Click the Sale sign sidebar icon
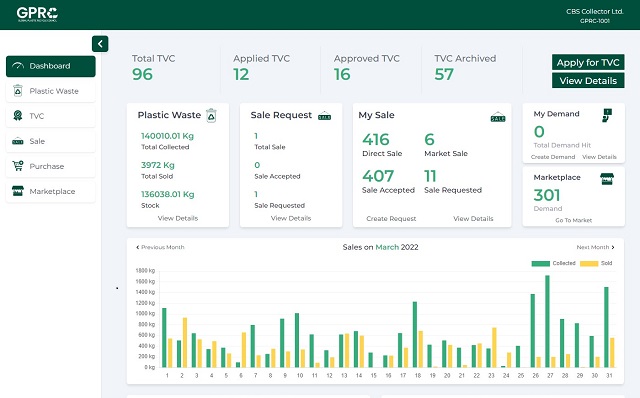 (x=18, y=141)
